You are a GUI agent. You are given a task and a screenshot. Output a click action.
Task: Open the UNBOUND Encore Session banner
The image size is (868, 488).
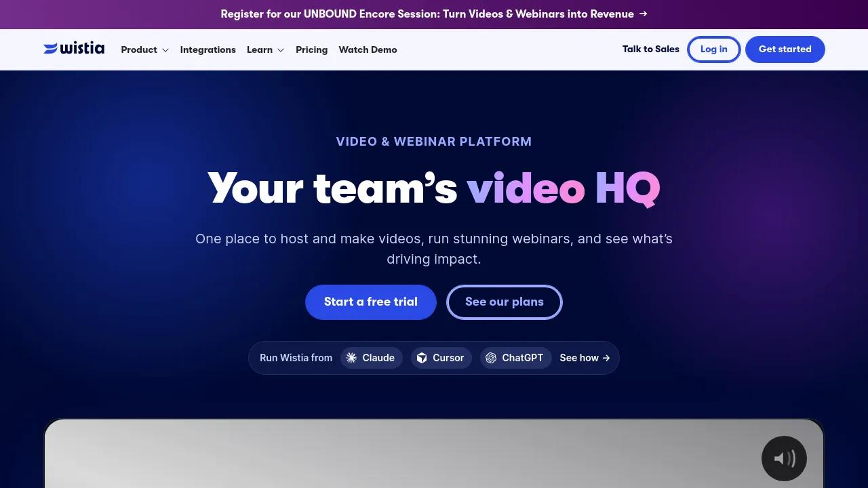pos(434,14)
